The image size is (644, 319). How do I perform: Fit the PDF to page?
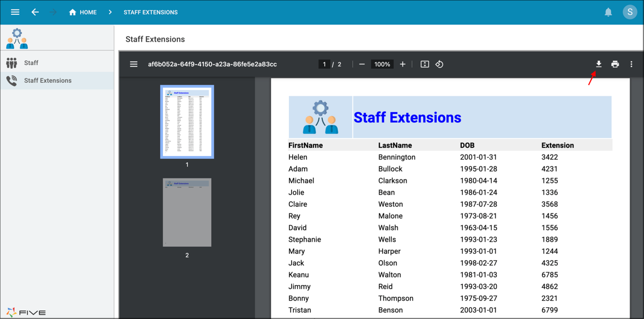pos(425,64)
